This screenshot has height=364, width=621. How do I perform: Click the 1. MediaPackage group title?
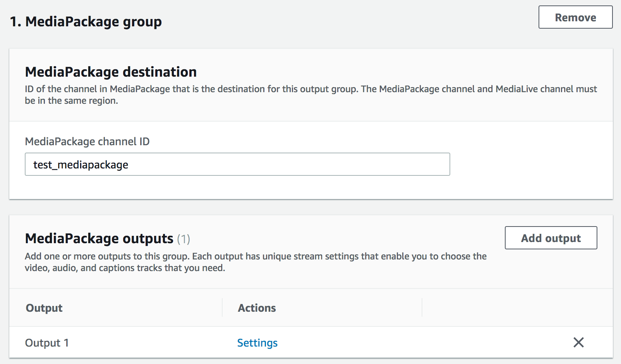86,22
